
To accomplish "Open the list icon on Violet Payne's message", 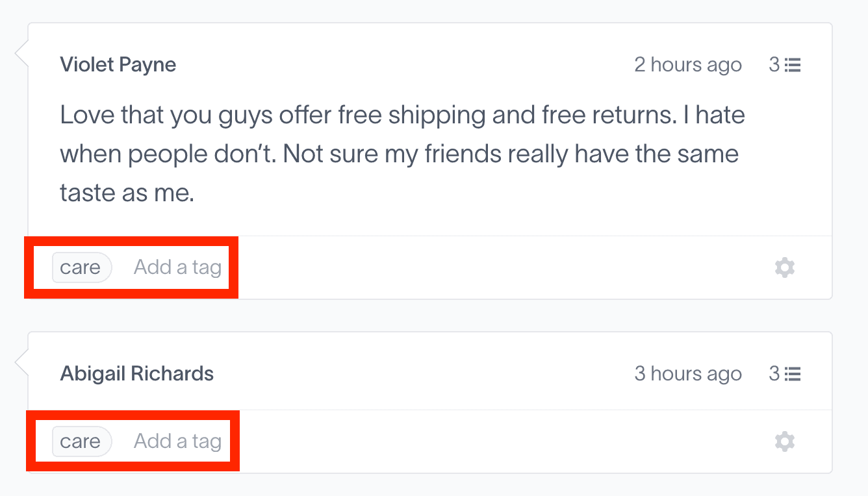I will click(x=793, y=65).
